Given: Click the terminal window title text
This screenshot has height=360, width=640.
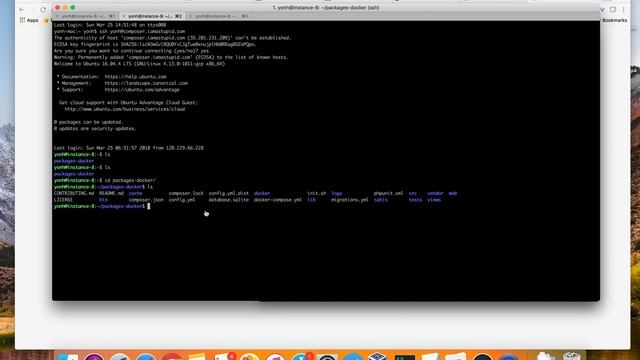Looking at the screenshot, I should (x=326, y=8).
